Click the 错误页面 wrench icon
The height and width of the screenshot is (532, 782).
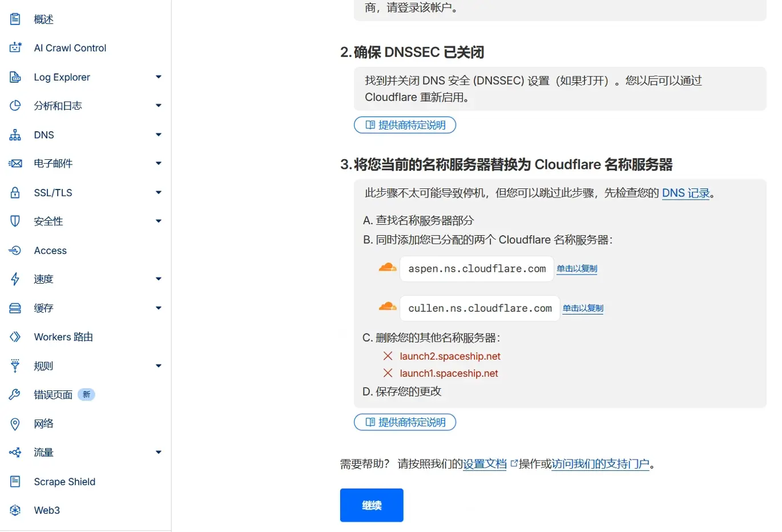click(15, 394)
